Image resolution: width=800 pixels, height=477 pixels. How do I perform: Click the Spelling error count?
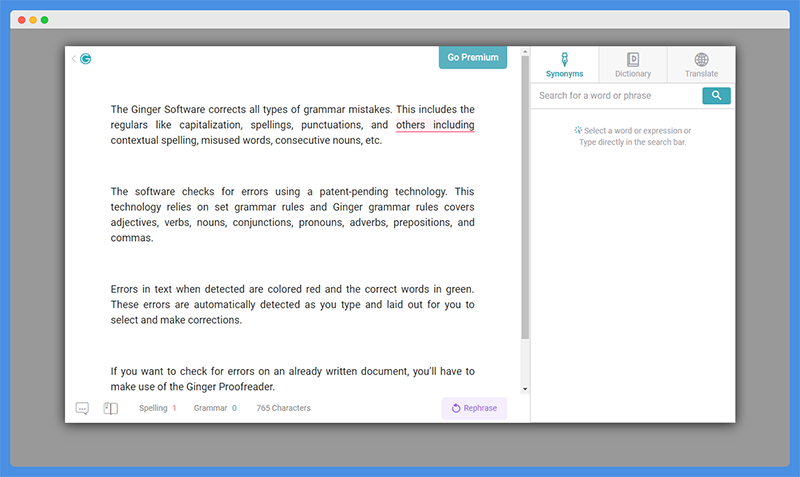coord(158,408)
